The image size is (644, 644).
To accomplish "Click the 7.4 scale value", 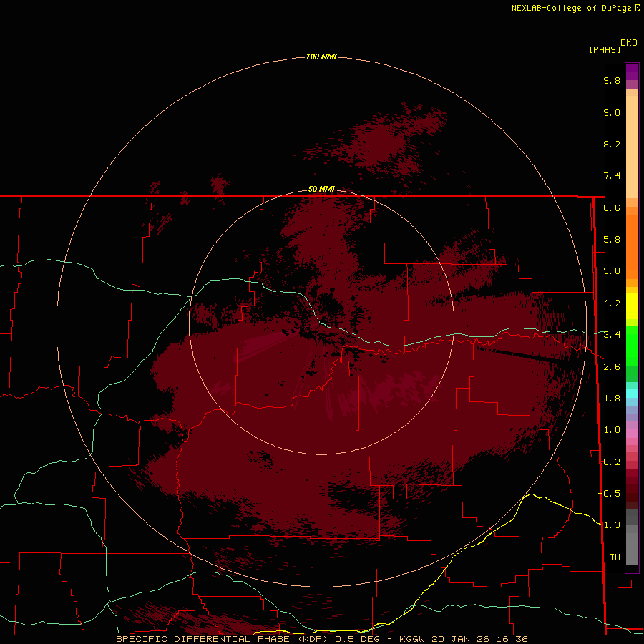I will pyautogui.click(x=612, y=176).
